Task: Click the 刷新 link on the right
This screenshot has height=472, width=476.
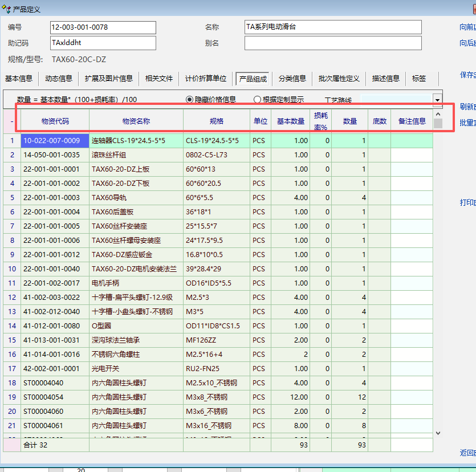Action: 467,107
